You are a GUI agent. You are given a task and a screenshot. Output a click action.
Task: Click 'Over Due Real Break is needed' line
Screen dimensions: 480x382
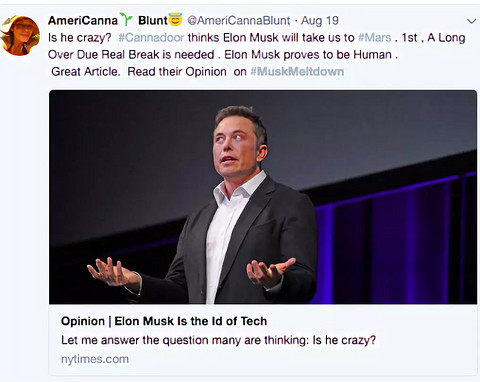coord(131,54)
